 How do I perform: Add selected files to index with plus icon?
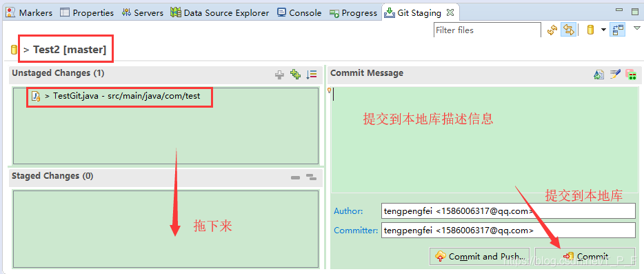pyautogui.click(x=280, y=75)
